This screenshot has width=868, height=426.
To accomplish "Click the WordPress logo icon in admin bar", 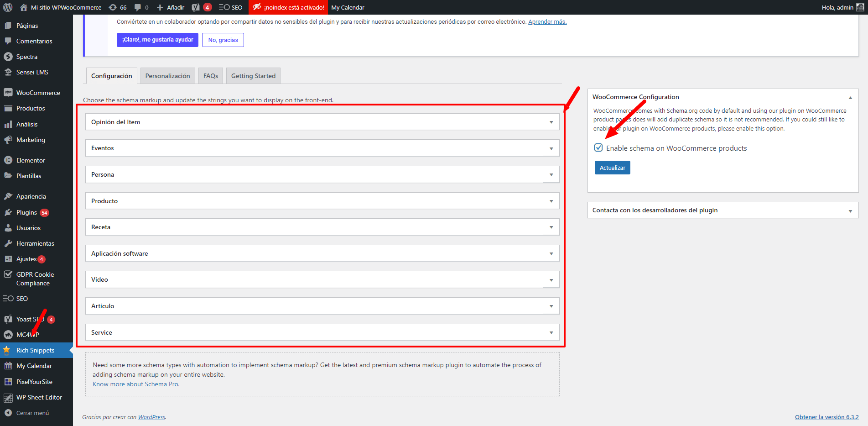I will tap(8, 7).
